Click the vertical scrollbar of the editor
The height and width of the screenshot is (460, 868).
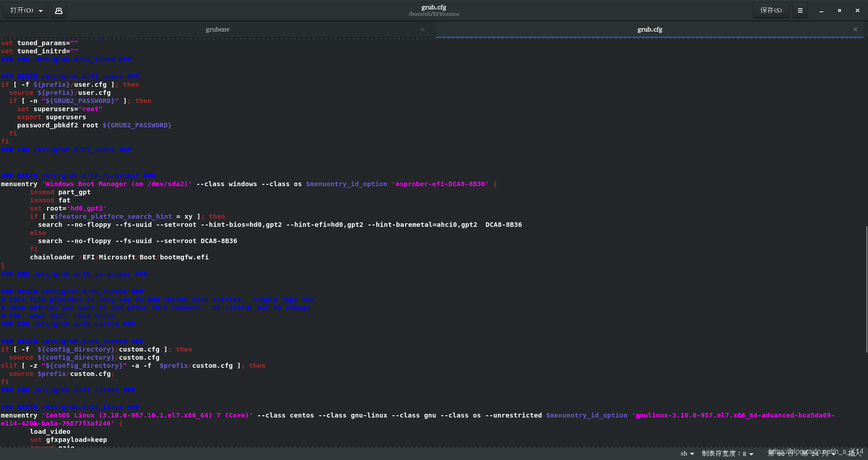tap(866, 289)
